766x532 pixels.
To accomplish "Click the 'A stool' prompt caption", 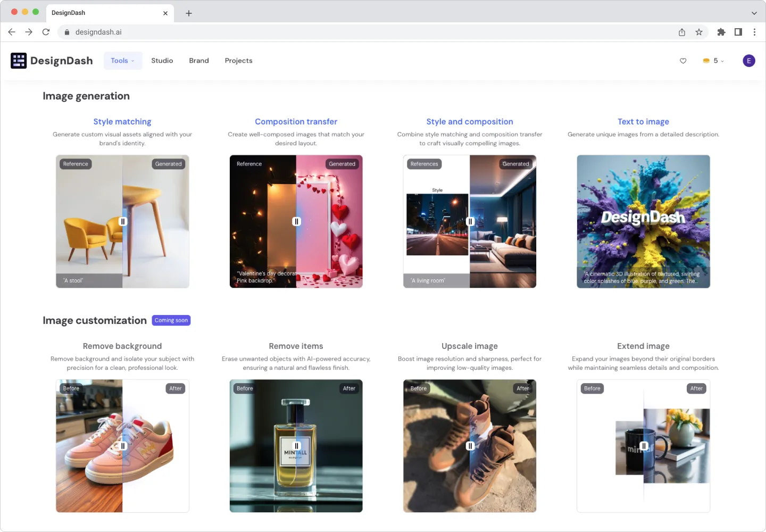I will point(73,280).
